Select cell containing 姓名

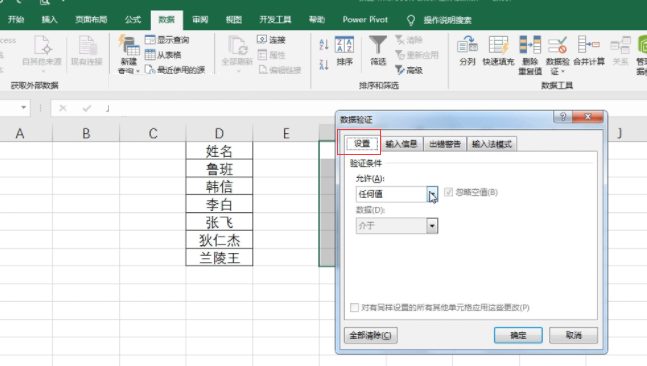click(x=219, y=151)
